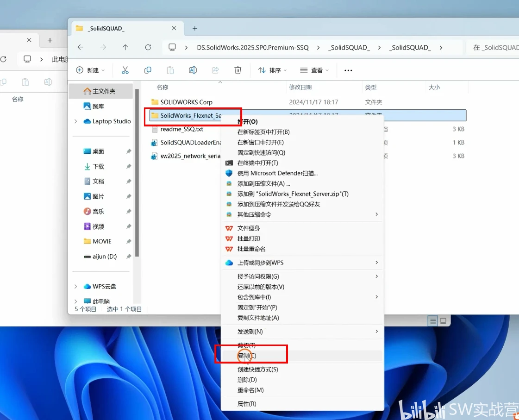
Task: Select the _SolidSQUAD_ window tab
Action: pyautogui.click(x=127, y=28)
